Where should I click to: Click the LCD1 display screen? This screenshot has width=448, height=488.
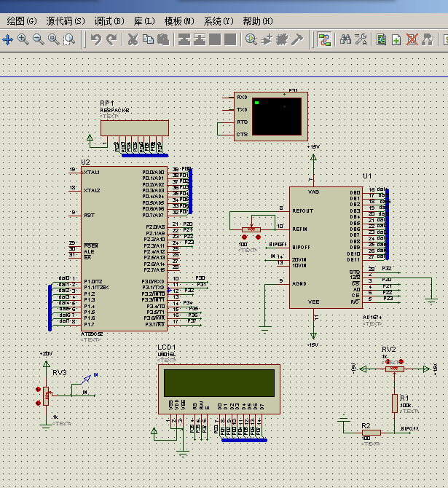pos(219,383)
